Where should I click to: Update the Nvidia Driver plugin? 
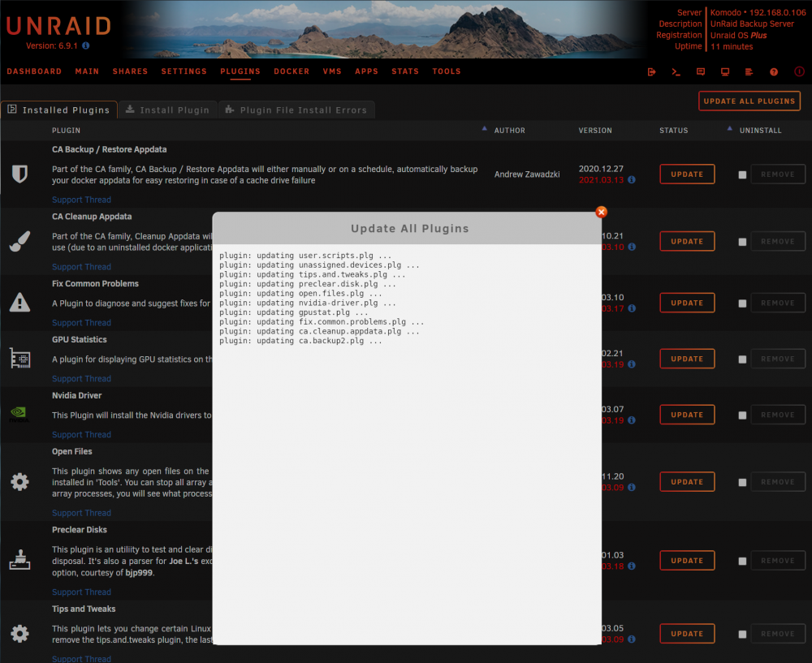687,415
